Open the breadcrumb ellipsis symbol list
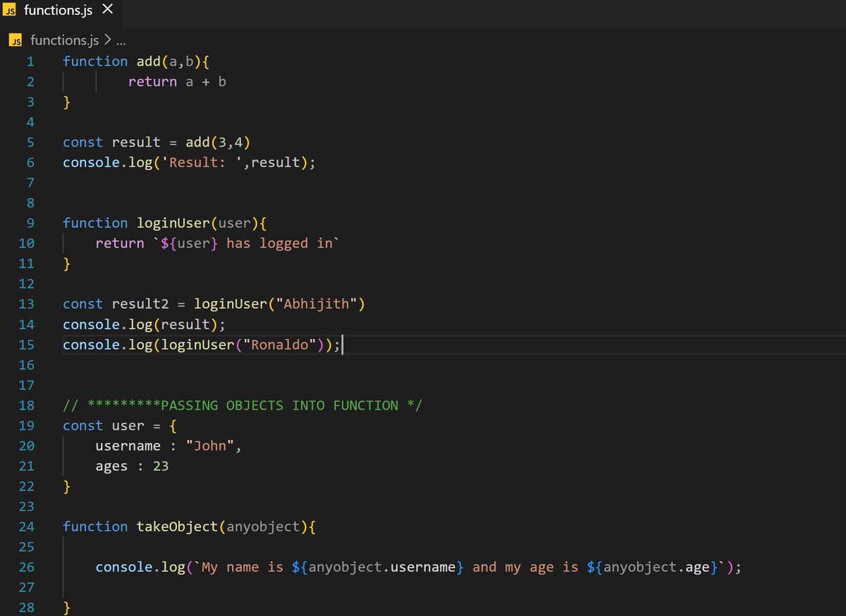 click(x=120, y=41)
